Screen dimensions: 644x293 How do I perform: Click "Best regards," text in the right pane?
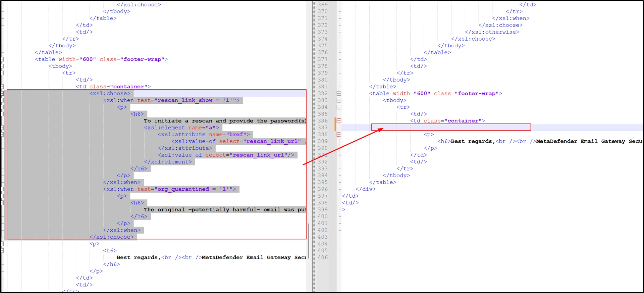[472, 141]
